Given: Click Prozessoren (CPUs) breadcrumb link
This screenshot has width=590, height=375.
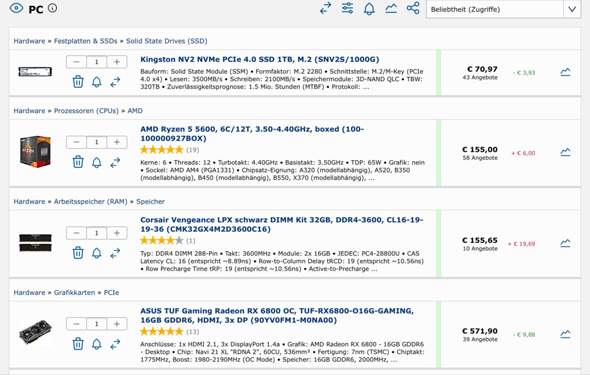Looking at the screenshot, I should [86, 111].
